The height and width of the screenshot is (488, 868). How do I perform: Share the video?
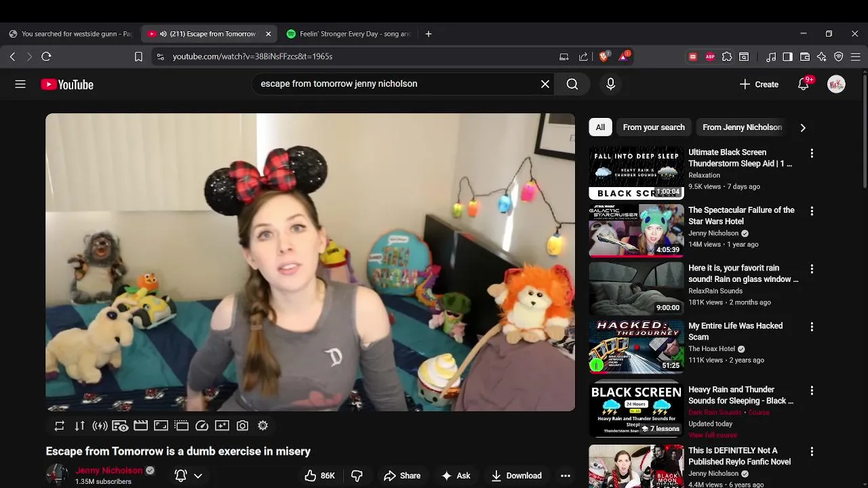[402, 476]
